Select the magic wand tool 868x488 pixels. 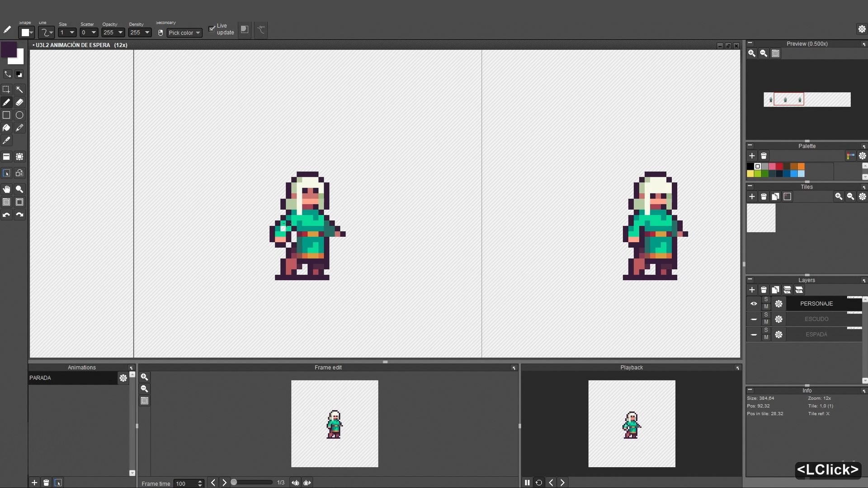19,89
